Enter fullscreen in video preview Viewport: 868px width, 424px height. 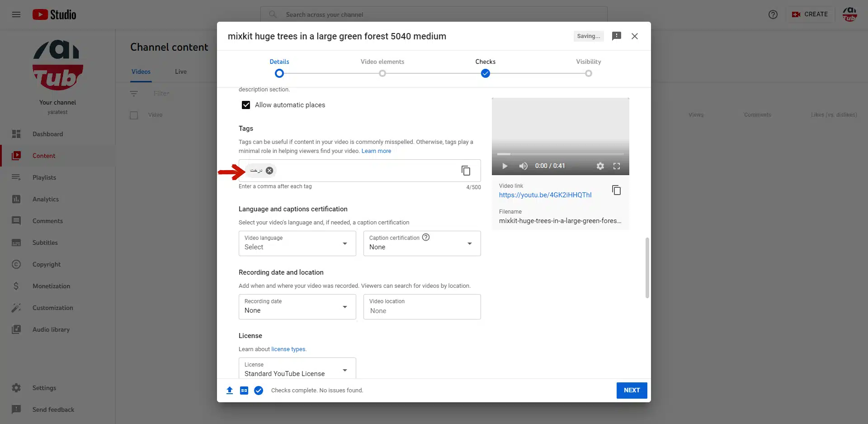pyautogui.click(x=616, y=166)
